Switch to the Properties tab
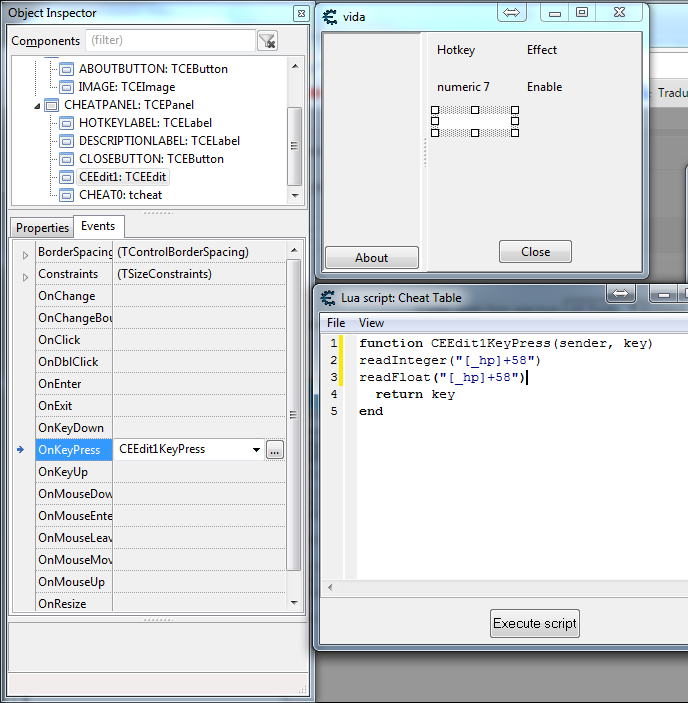This screenshot has height=703, width=688. click(x=42, y=228)
